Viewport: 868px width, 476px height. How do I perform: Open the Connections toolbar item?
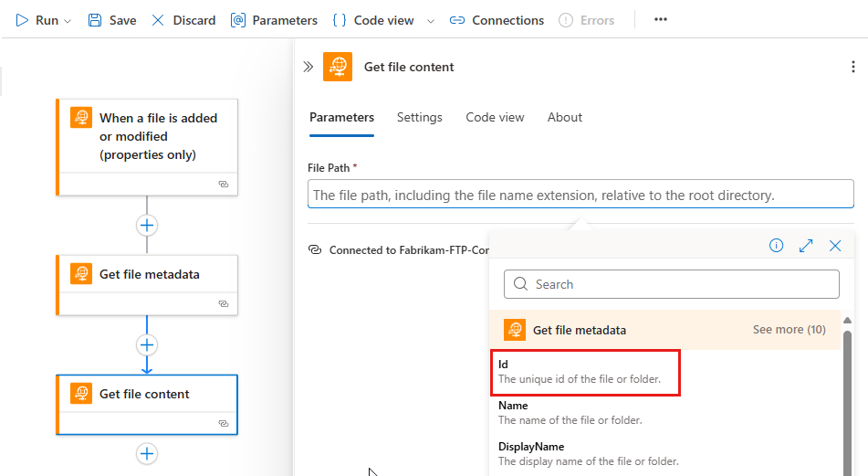(x=497, y=20)
